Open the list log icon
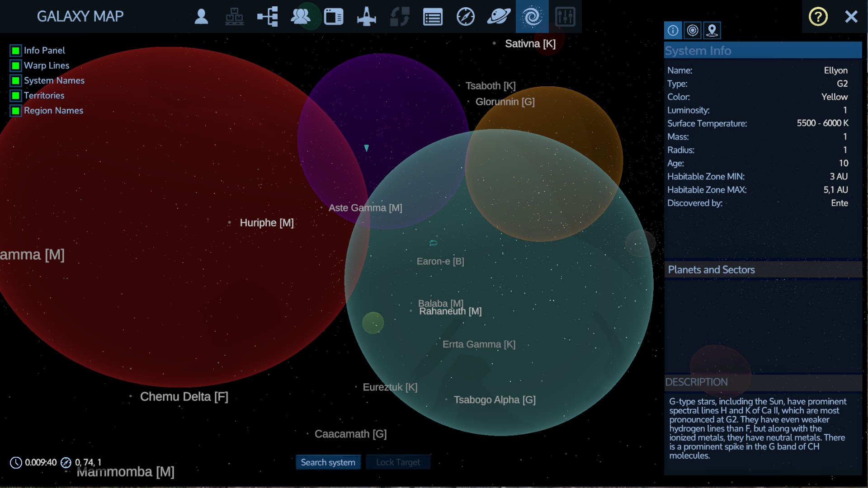This screenshot has width=868, height=488. click(x=433, y=17)
